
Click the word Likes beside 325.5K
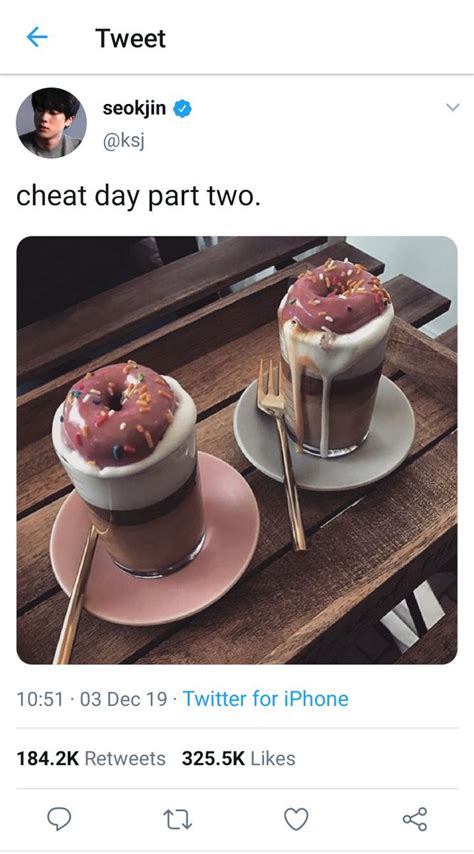coord(272,758)
